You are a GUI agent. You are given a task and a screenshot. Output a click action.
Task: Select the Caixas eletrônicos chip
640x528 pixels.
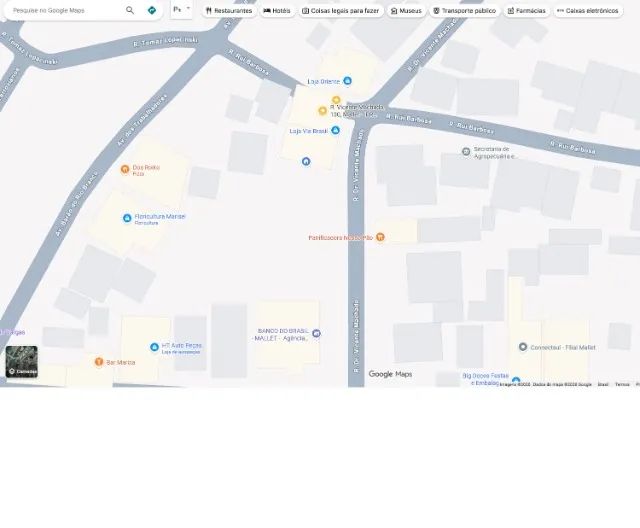(588, 11)
